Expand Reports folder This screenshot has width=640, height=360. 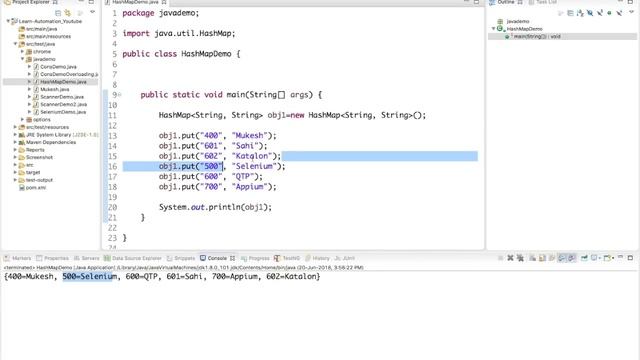pos(15,150)
